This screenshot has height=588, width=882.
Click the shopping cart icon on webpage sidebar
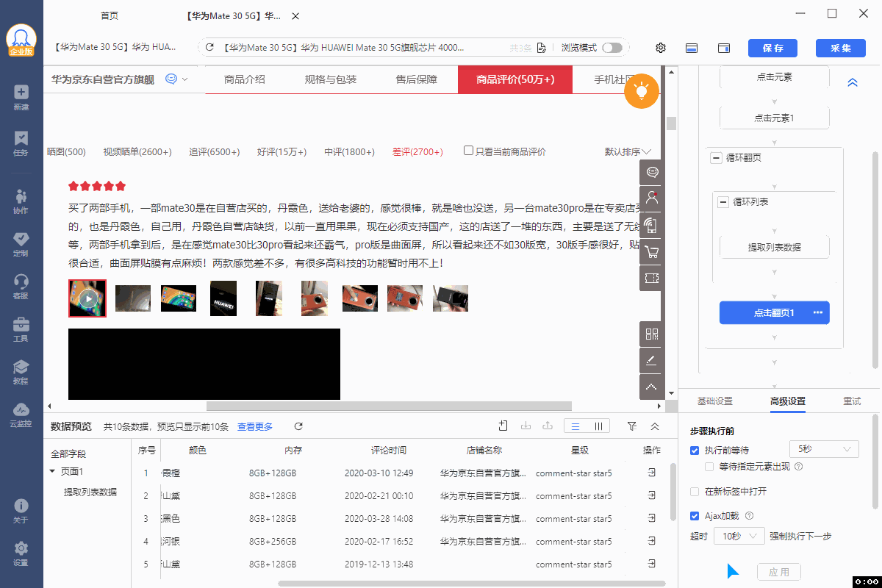(x=651, y=252)
